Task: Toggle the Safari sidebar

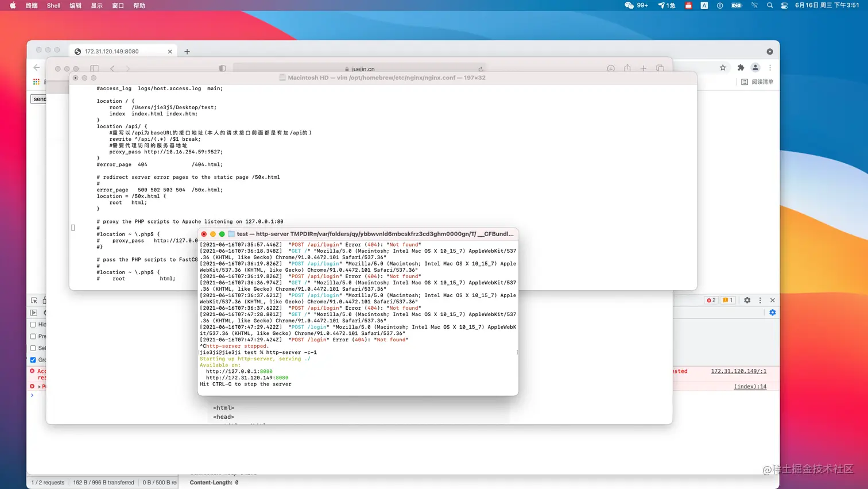Action: pyautogui.click(x=95, y=68)
